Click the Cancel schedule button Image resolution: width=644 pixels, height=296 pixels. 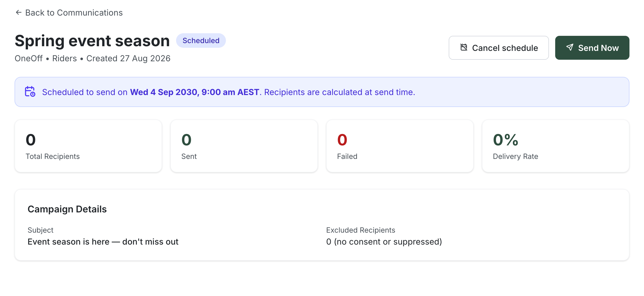499,48
